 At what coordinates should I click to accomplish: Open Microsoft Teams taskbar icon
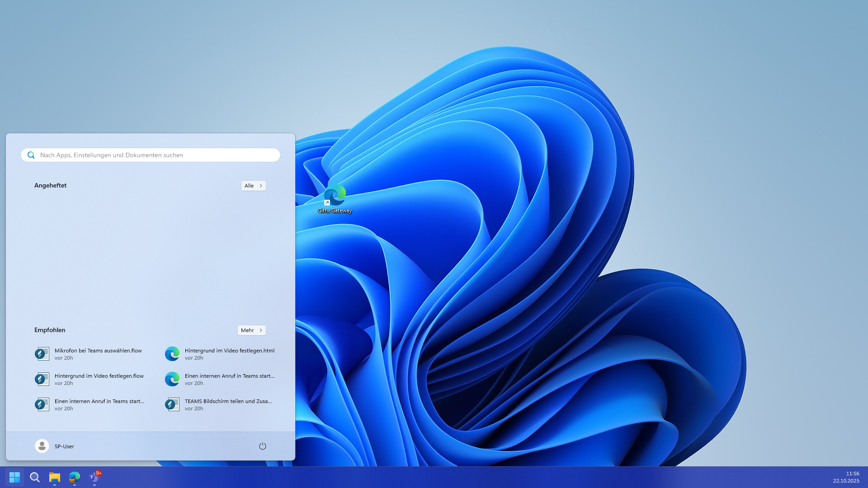[x=94, y=477]
